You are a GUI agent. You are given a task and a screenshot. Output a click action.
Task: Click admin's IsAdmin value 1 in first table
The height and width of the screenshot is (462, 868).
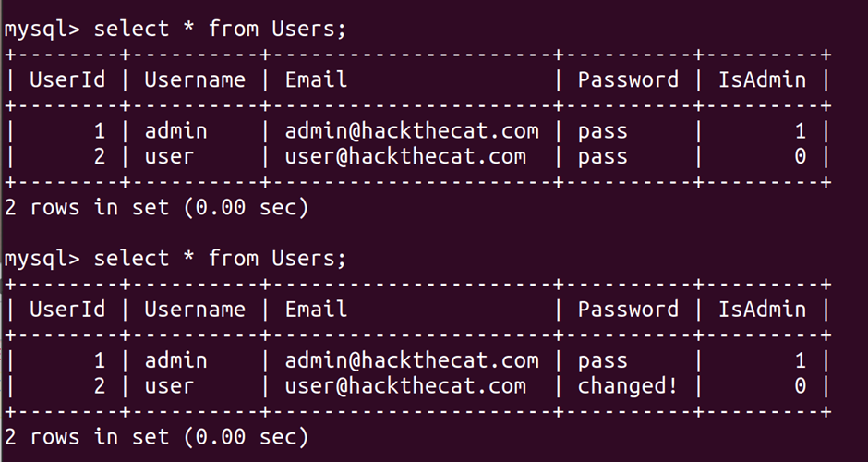[800, 131]
